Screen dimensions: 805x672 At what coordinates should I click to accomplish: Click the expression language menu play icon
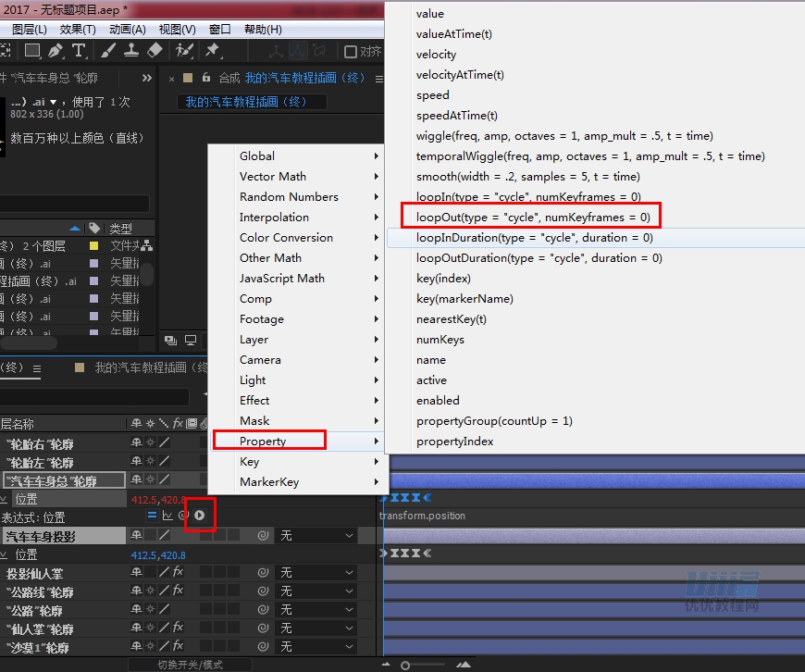(199, 515)
